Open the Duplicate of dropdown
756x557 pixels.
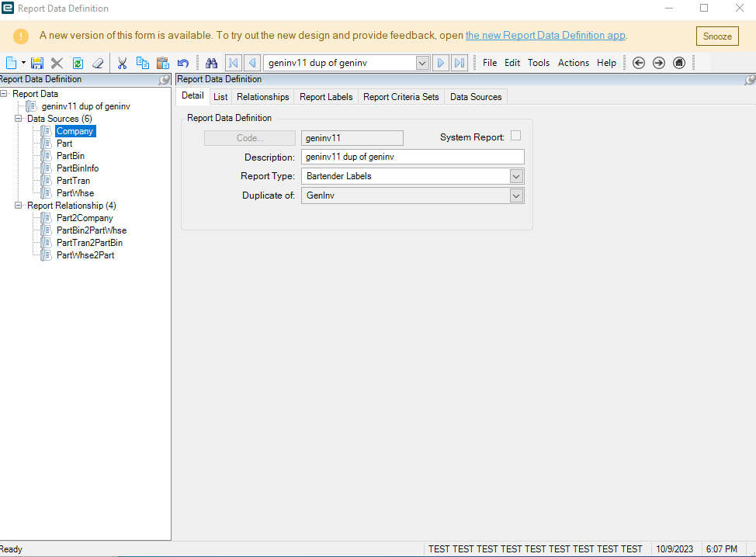point(516,195)
